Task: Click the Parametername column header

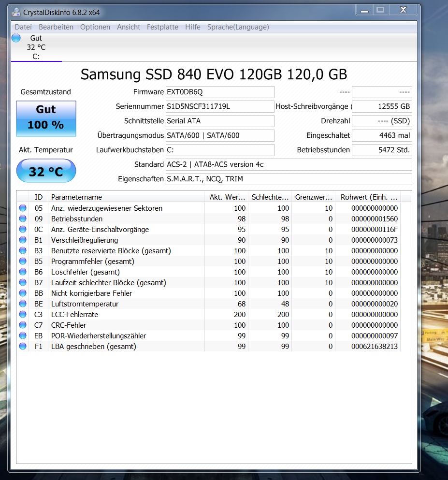Action: point(126,197)
